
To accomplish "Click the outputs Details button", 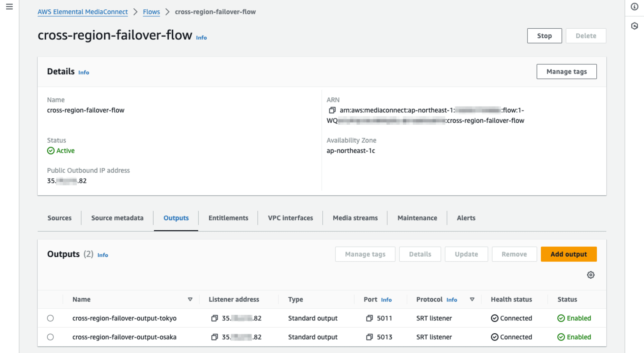I will [420, 254].
